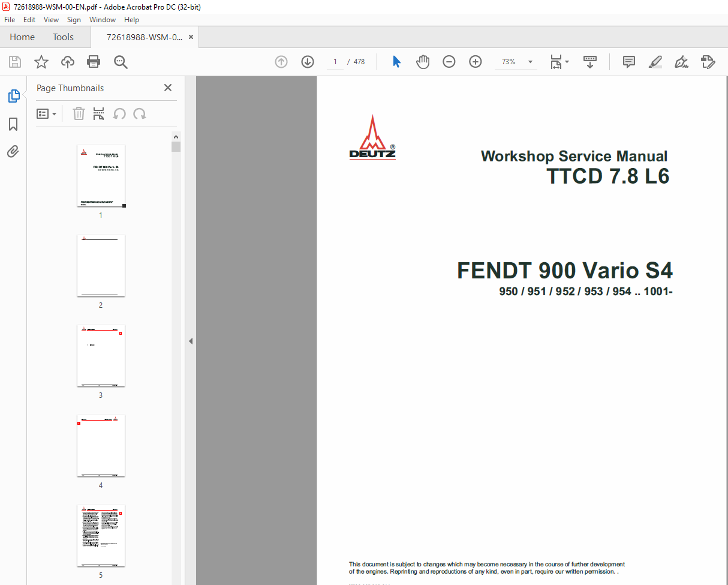
Task: Open the Window menu
Action: pos(103,20)
